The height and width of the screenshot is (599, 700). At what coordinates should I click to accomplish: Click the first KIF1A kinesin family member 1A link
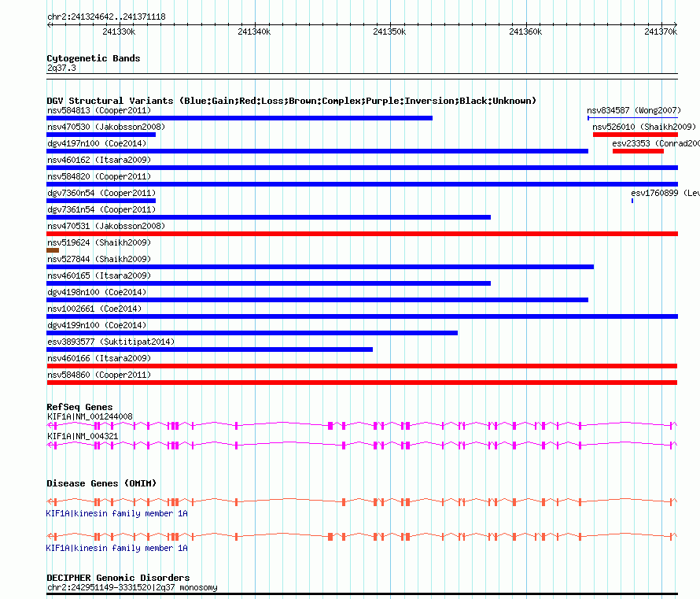click(117, 513)
